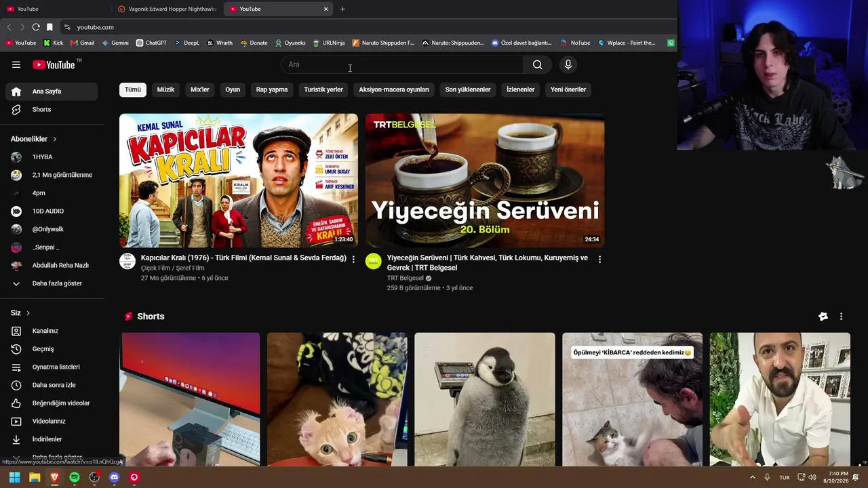Viewport: 868px width, 488px height.
Task: Open the Gemini bookmark
Action: 115,43
